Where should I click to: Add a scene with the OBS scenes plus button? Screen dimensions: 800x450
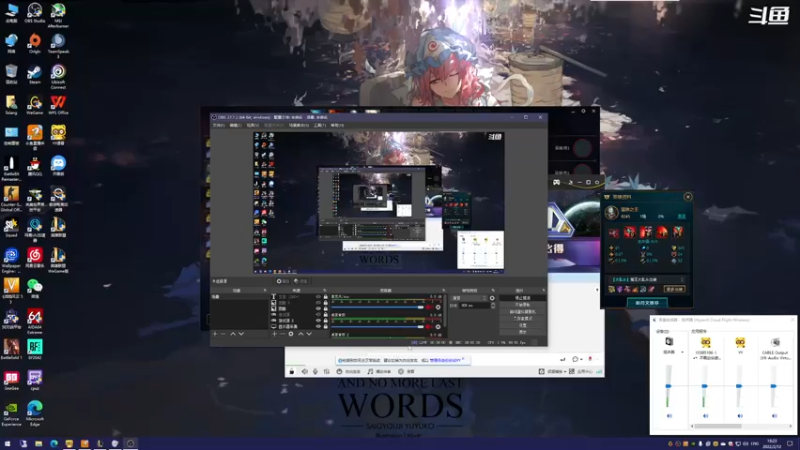(x=215, y=334)
